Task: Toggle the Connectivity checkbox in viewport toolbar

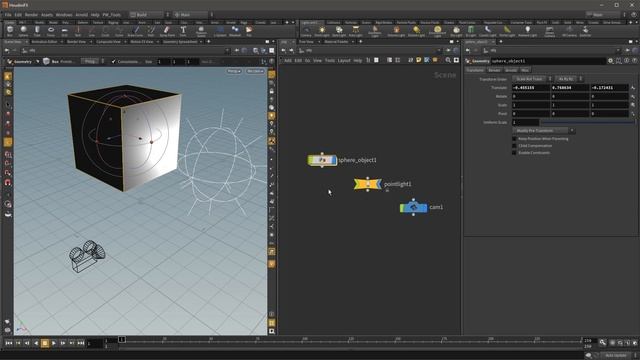Action: click(x=114, y=62)
